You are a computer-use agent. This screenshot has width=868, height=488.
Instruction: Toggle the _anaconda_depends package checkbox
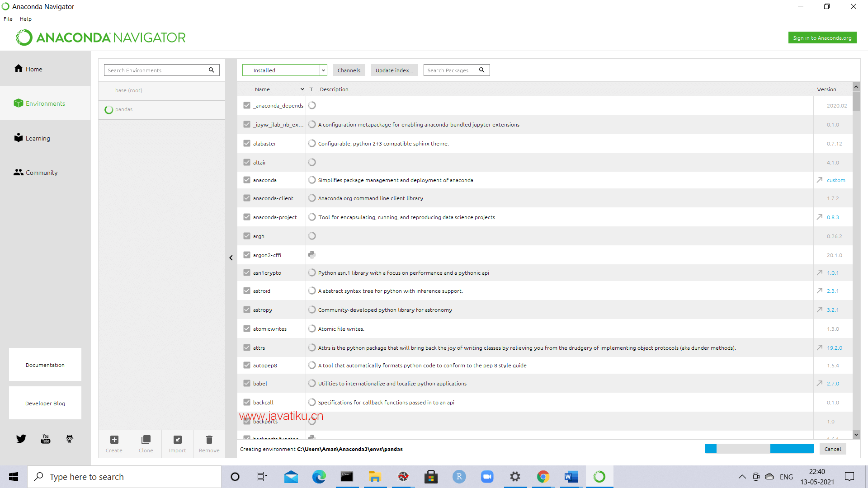coord(246,105)
